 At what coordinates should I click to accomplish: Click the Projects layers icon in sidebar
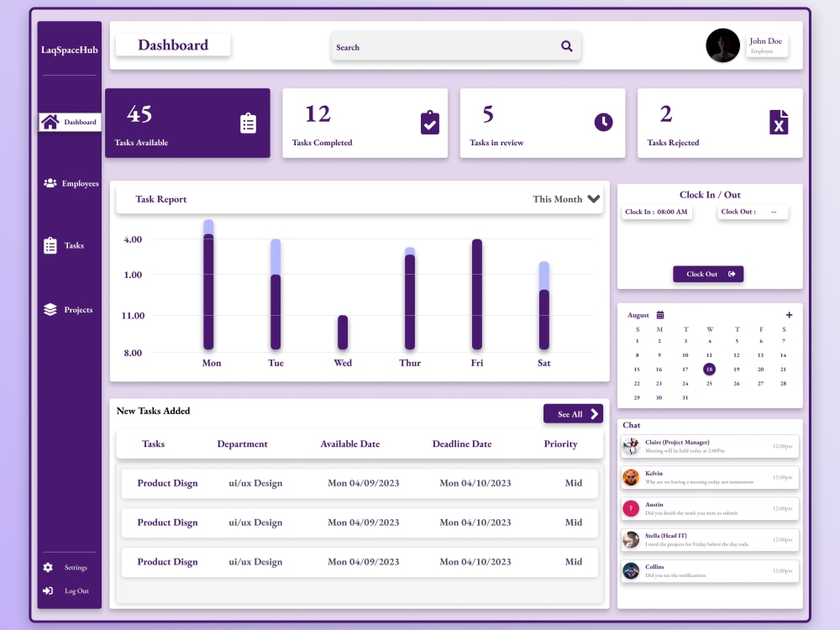pyautogui.click(x=50, y=310)
